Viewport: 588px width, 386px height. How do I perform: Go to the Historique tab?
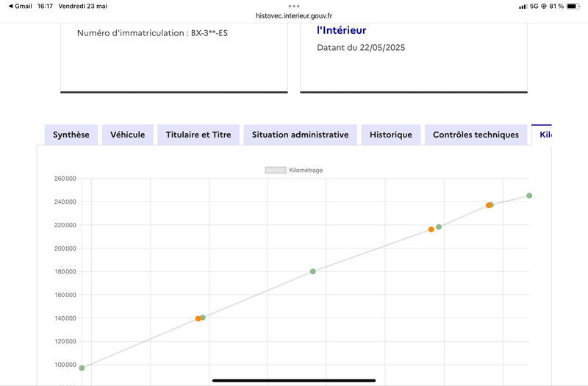tap(391, 135)
